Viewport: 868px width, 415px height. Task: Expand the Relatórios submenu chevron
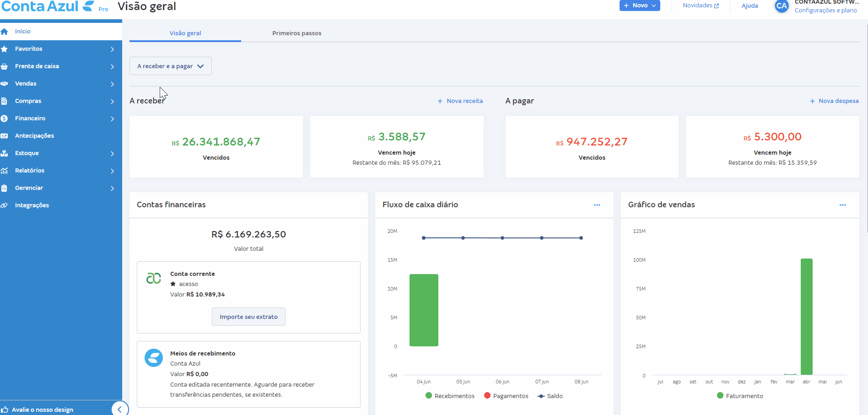coord(112,171)
